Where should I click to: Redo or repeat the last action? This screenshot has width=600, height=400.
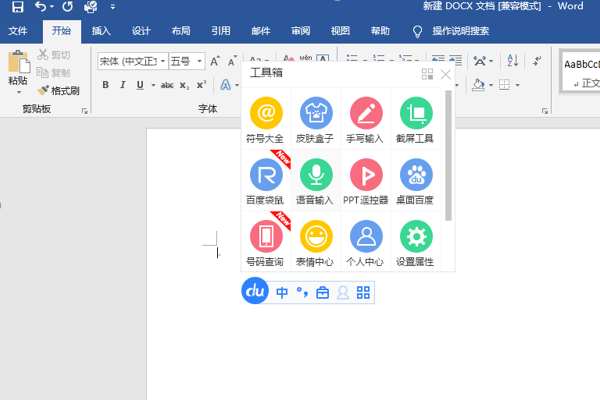68,7
